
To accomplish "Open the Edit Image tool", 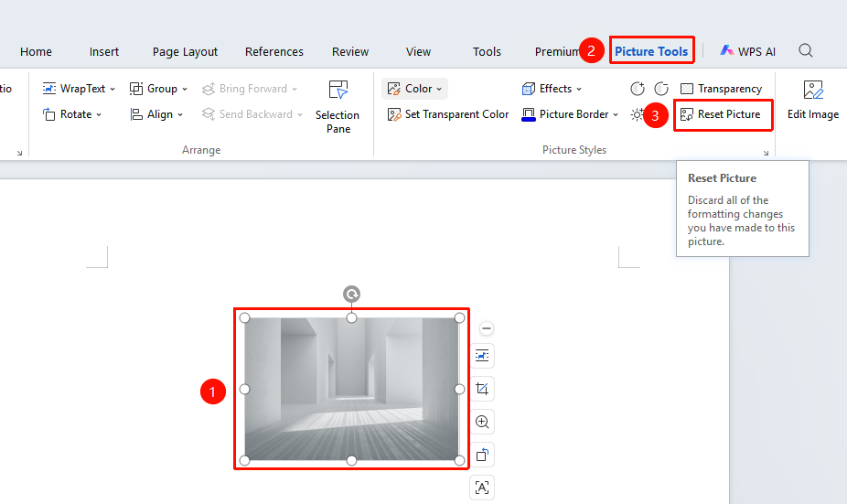I will (x=813, y=100).
